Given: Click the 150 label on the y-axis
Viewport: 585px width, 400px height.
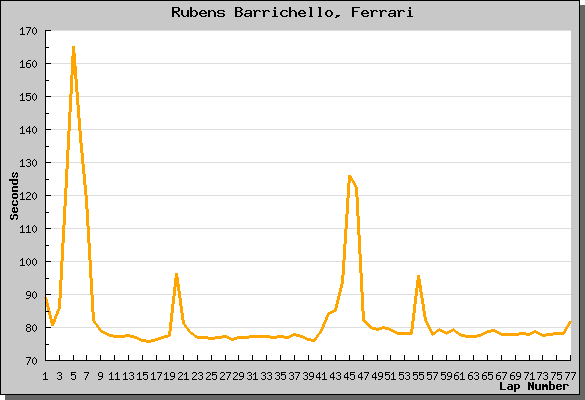Looking at the screenshot, I should 28,97.
